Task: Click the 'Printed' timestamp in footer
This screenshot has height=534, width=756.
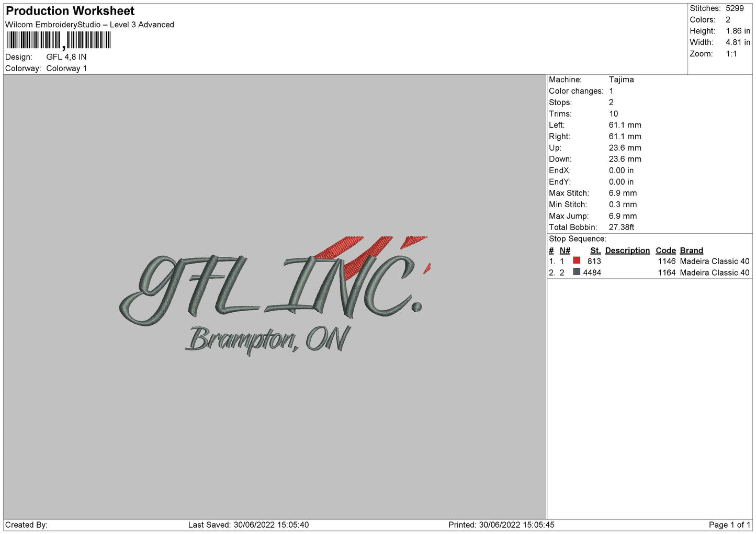Action: [x=501, y=525]
